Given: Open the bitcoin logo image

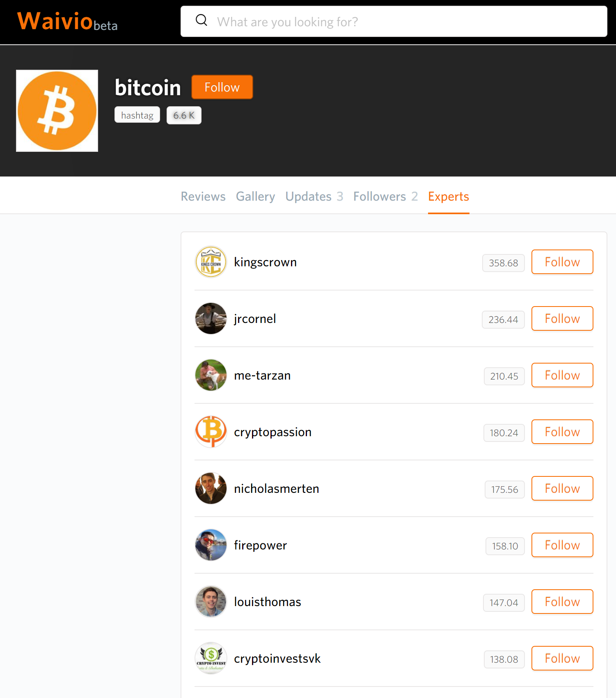Looking at the screenshot, I should click(57, 111).
